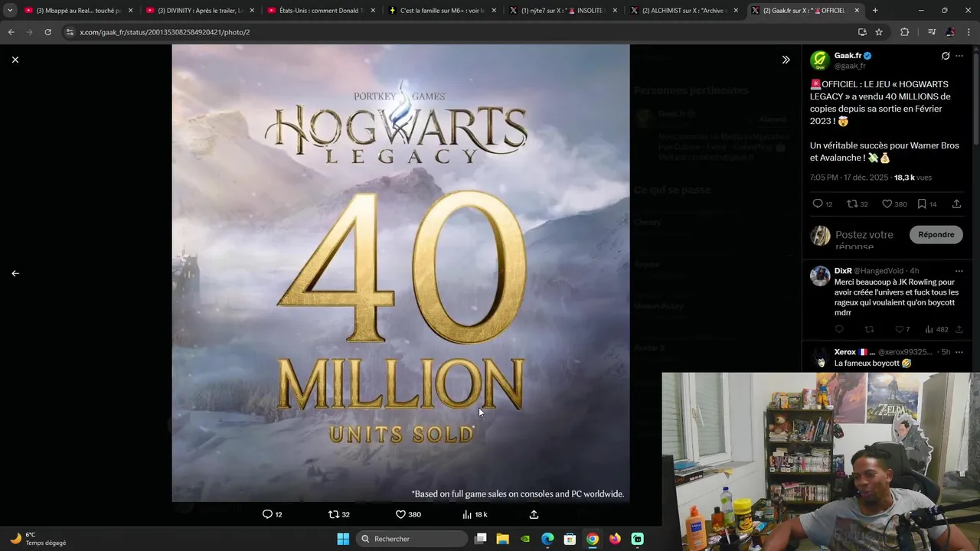Open the Chrome profile avatar

click(x=950, y=32)
